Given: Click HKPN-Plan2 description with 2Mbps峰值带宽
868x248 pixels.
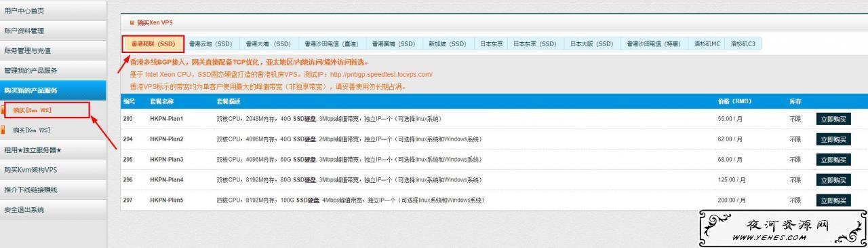Looking at the screenshot, I should point(349,139).
